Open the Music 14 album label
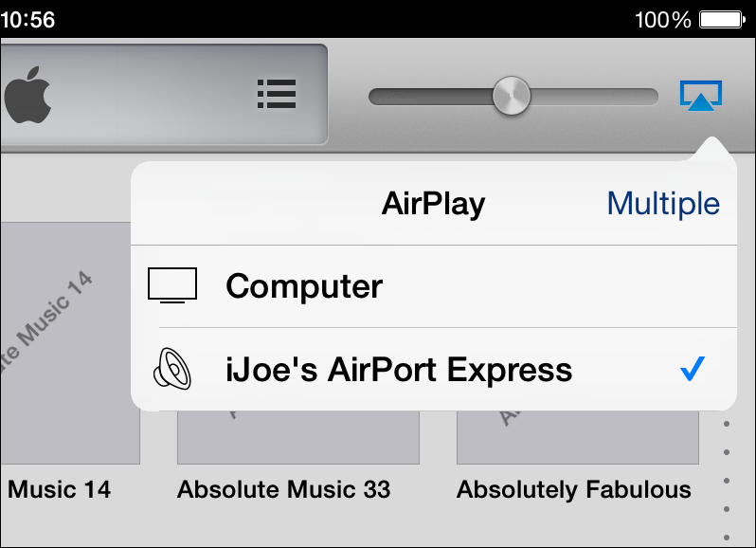 click(x=59, y=489)
